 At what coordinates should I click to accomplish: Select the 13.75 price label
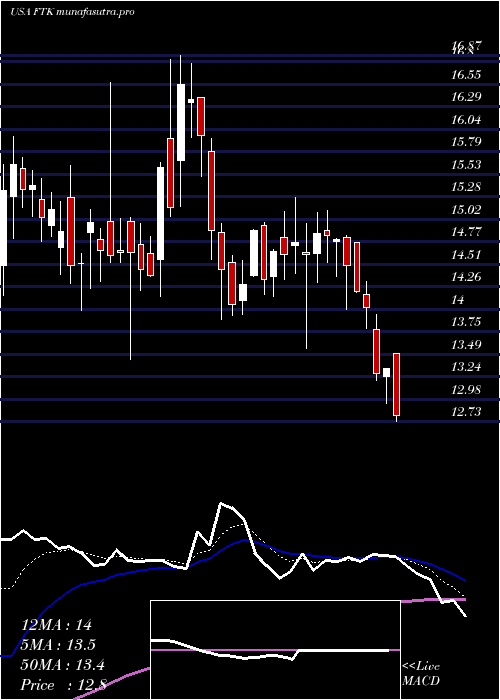466,322
